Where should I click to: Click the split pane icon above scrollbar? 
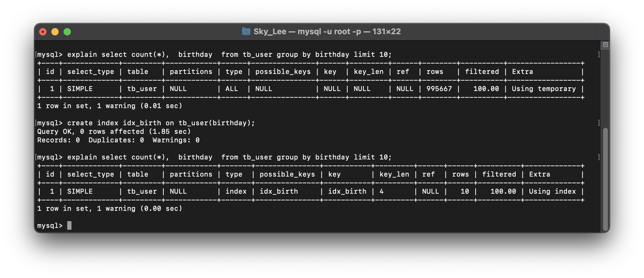pyautogui.click(x=605, y=45)
